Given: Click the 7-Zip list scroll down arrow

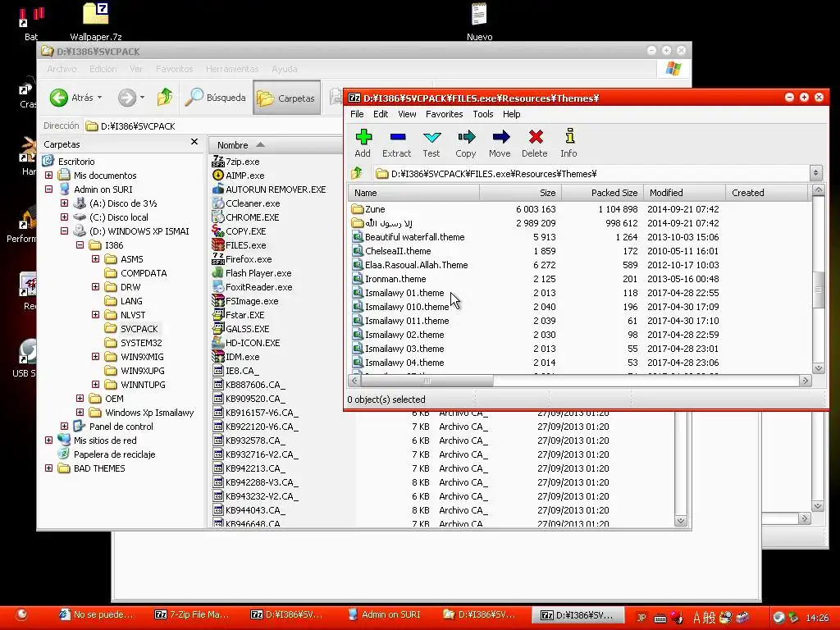Looking at the screenshot, I should (818, 368).
